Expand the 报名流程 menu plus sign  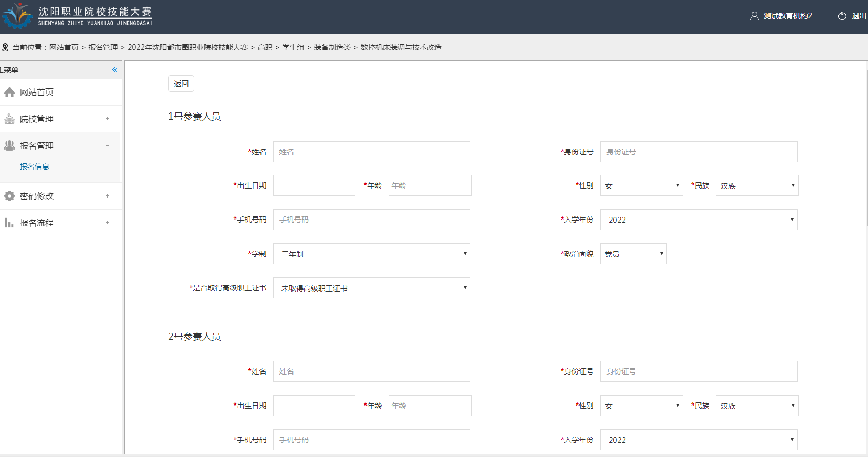click(x=108, y=223)
